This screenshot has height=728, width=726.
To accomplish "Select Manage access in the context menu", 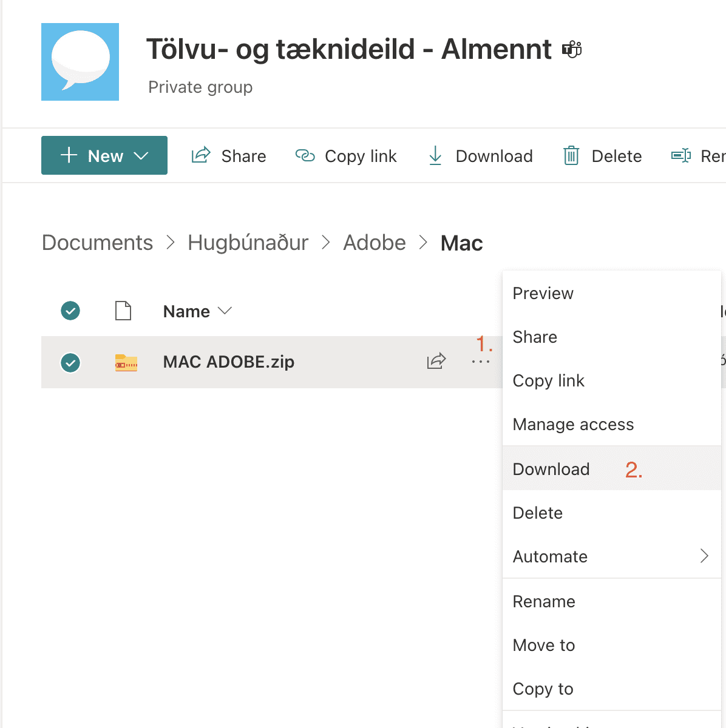I will (x=573, y=424).
